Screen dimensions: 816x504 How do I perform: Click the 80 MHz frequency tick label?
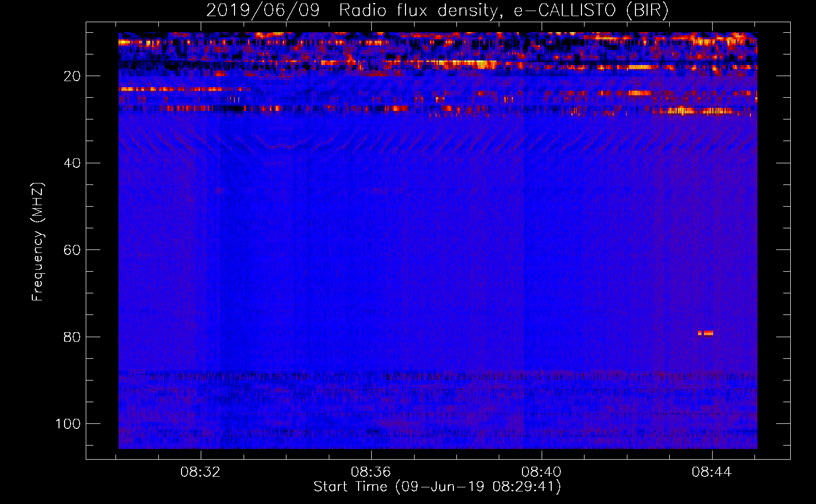(73, 337)
